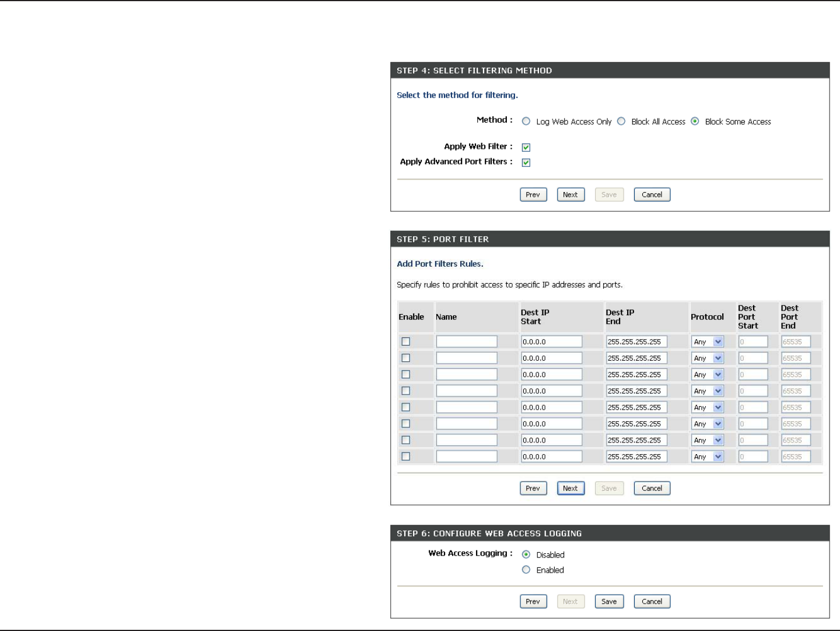Click Dest IP Start field in third row
This screenshot has height=631, width=840.
tap(551, 374)
